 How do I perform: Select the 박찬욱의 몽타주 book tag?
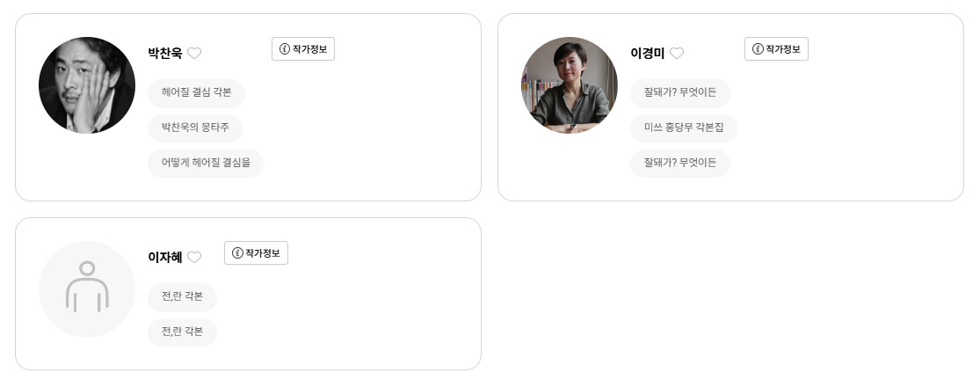pos(195,128)
